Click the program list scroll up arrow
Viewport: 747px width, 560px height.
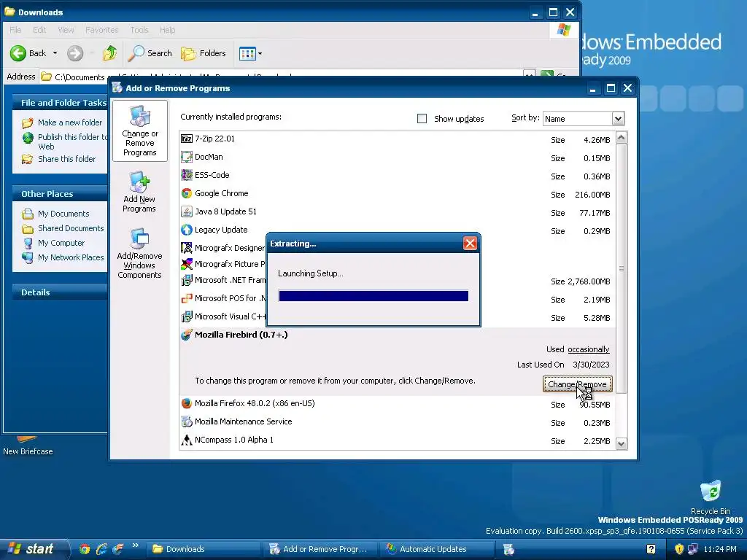click(x=621, y=138)
